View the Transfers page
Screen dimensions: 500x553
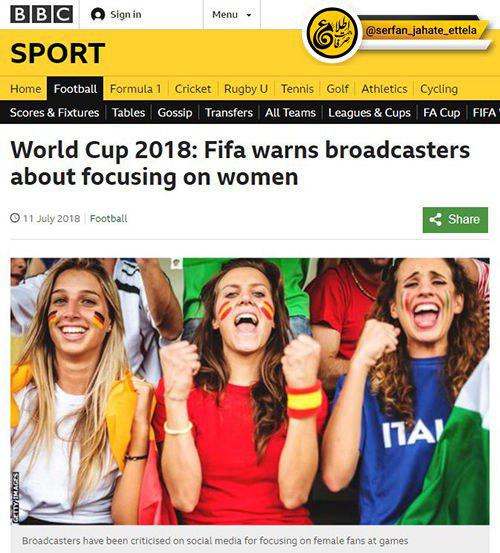[x=229, y=113]
